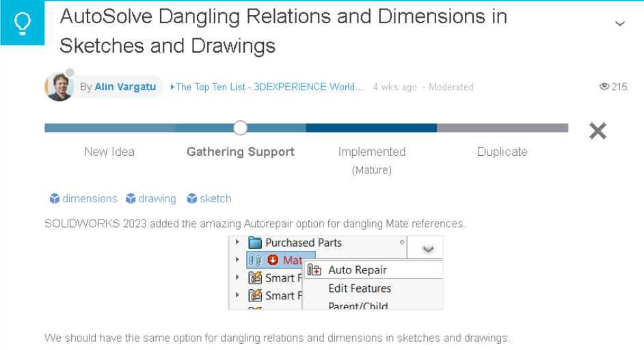Click the second Smart F feature icon

255,295
